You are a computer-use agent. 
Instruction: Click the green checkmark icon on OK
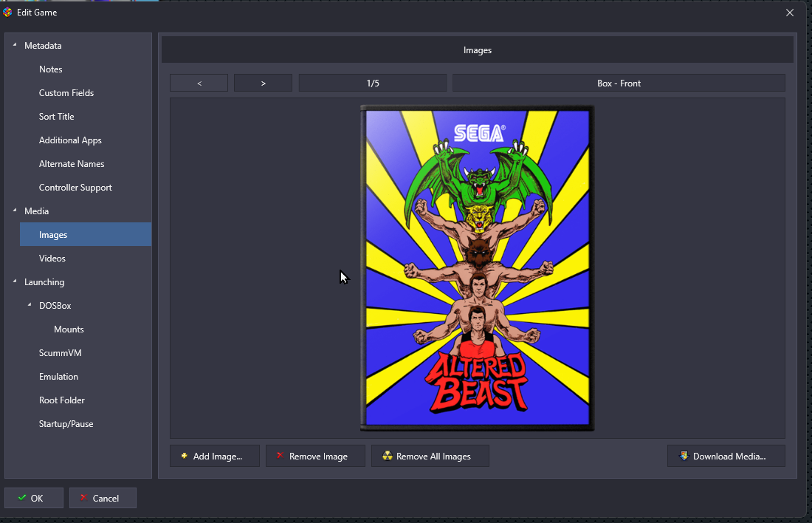[x=21, y=498]
